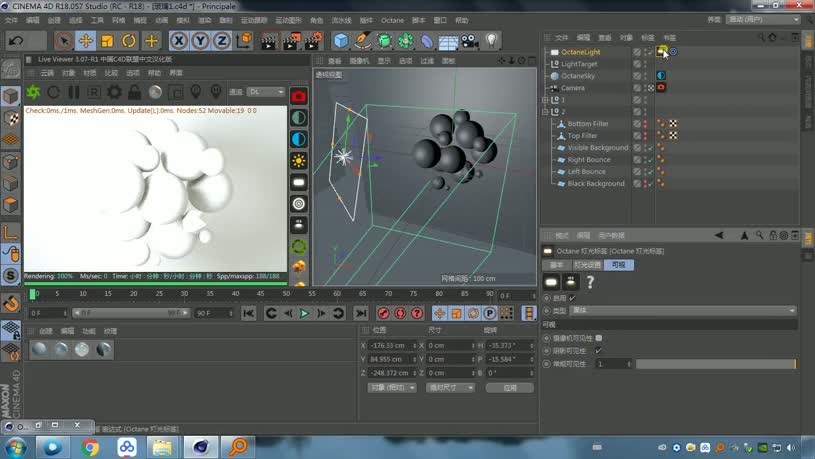Click Render View clapperboard icon
The height and width of the screenshot is (459, 815).
[269, 41]
